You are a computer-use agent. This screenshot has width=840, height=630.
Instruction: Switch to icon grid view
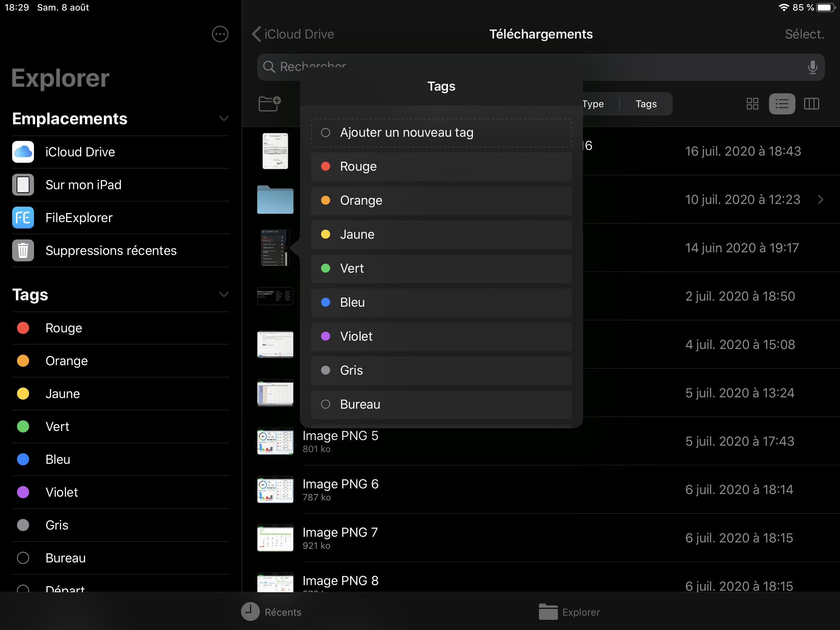point(752,103)
